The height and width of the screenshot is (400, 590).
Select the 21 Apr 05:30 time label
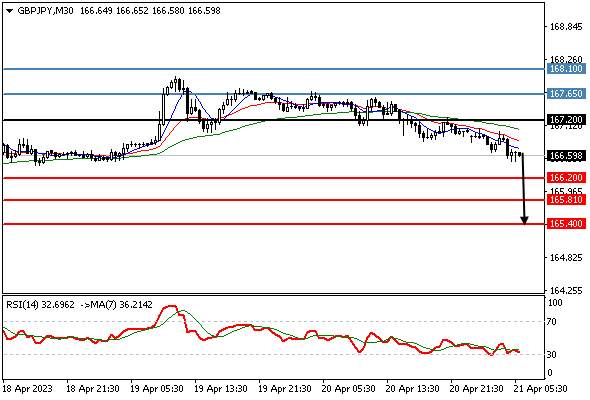click(x=541, y=389)
